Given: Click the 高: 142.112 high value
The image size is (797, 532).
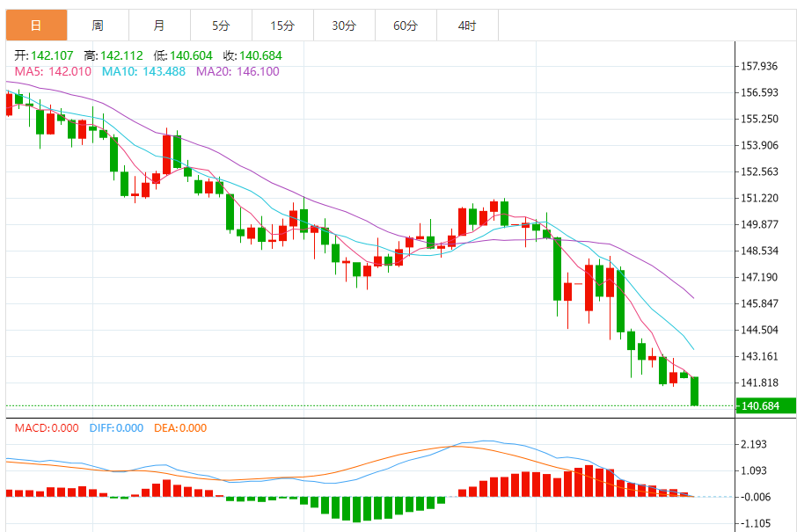Looking at the screenshot, I should pos(113,55).
